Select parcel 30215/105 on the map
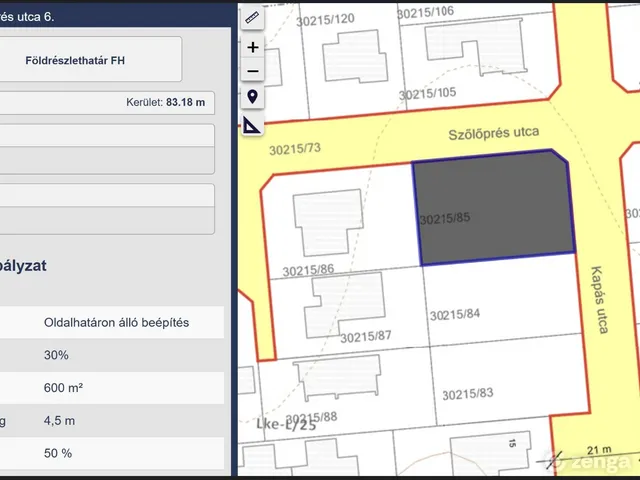The width and height of the screenshot is (640, 480). click(x=427, y=93)
